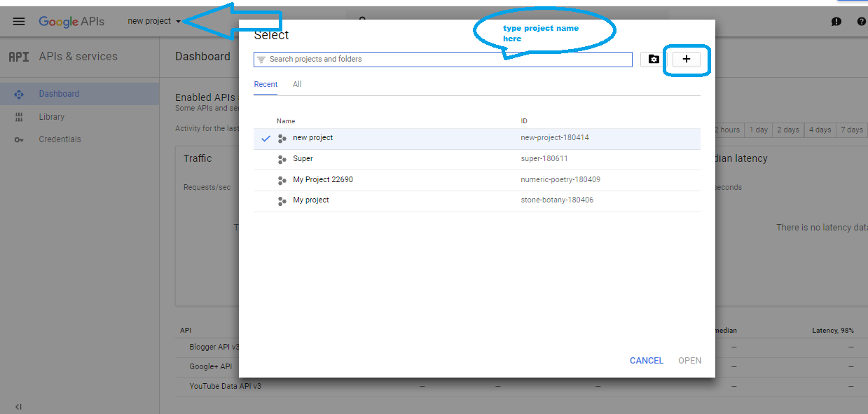Select the 2 days time range
This screenshot has height=414, width=868.
pyautogui.click(x=787, y=130)
